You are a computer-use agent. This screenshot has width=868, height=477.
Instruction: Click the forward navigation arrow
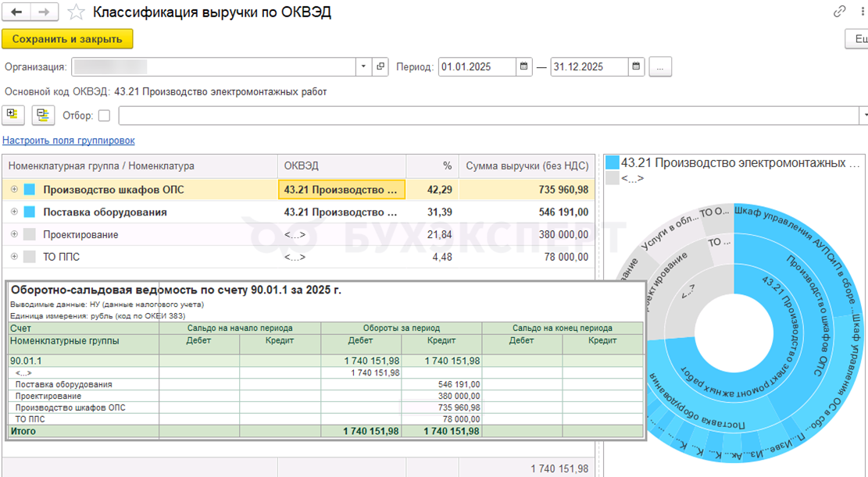point(44,12)
